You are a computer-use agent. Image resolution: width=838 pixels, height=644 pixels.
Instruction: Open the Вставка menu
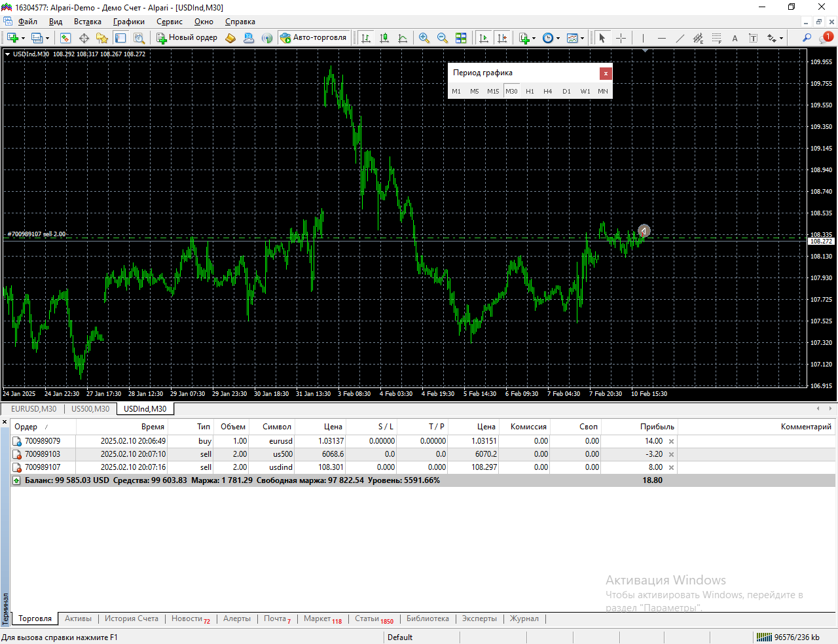88,22
